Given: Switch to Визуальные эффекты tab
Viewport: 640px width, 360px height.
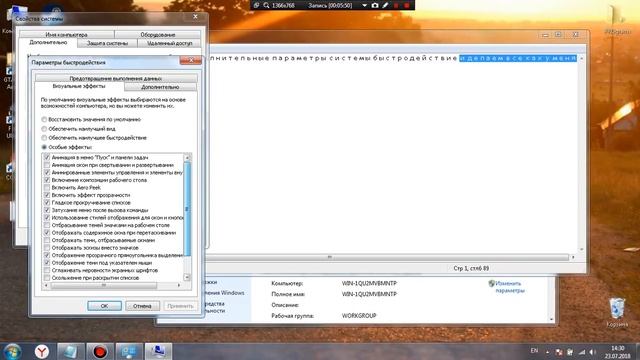Looking at the screenshot, I should coord(79,86).
